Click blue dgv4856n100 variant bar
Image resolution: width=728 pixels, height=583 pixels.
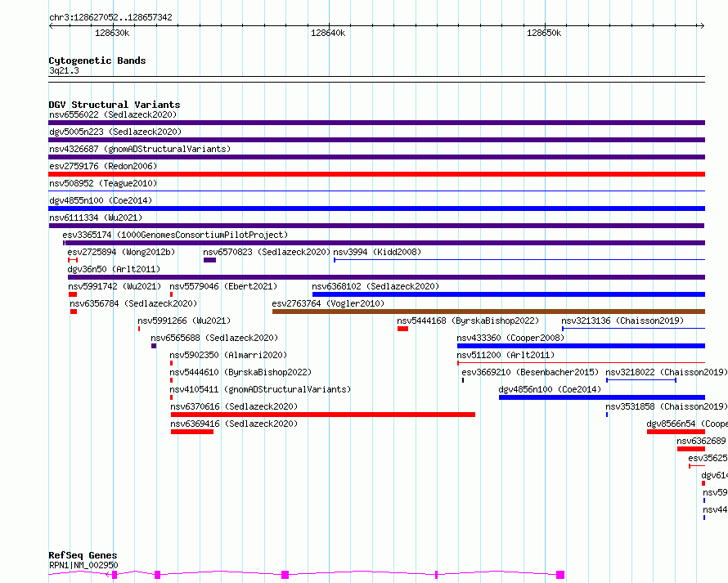click(x=602, y=397)
